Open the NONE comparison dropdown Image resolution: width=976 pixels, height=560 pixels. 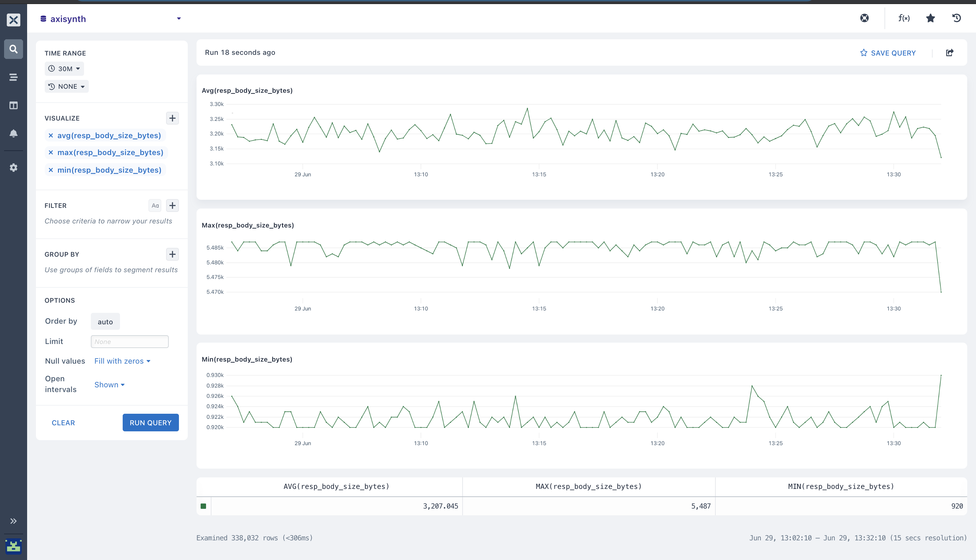pyautogui.click(x=66, y=87)
